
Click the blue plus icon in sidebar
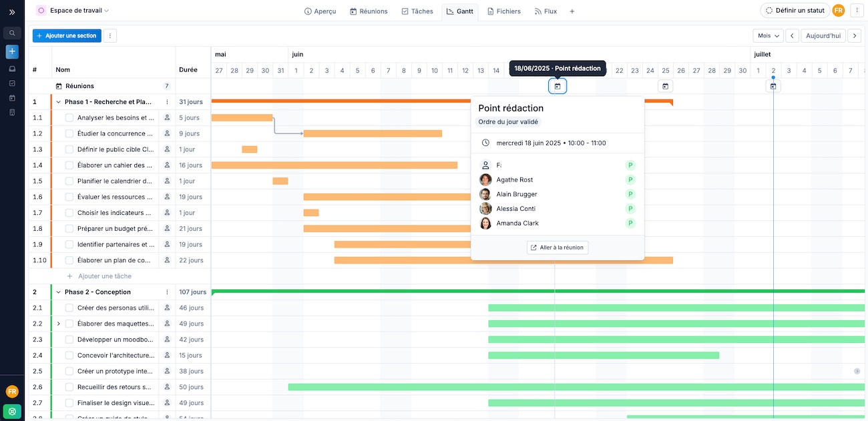12,51
